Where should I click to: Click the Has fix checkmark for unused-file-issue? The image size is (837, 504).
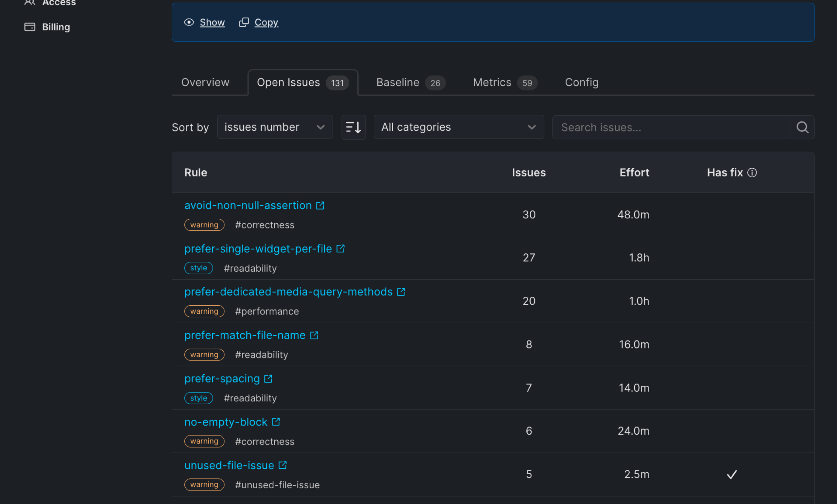732,475
